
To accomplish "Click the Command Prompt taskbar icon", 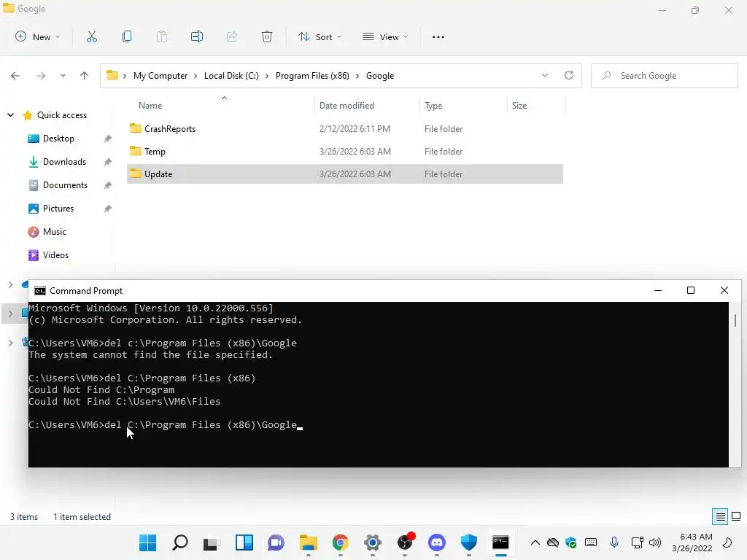I will (x=500, y=542).
